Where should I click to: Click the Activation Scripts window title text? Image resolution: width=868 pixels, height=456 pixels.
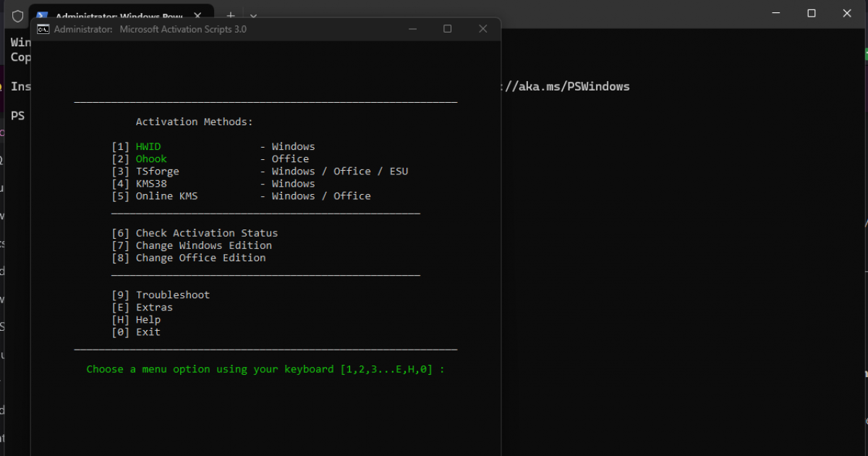click(182, 29)
